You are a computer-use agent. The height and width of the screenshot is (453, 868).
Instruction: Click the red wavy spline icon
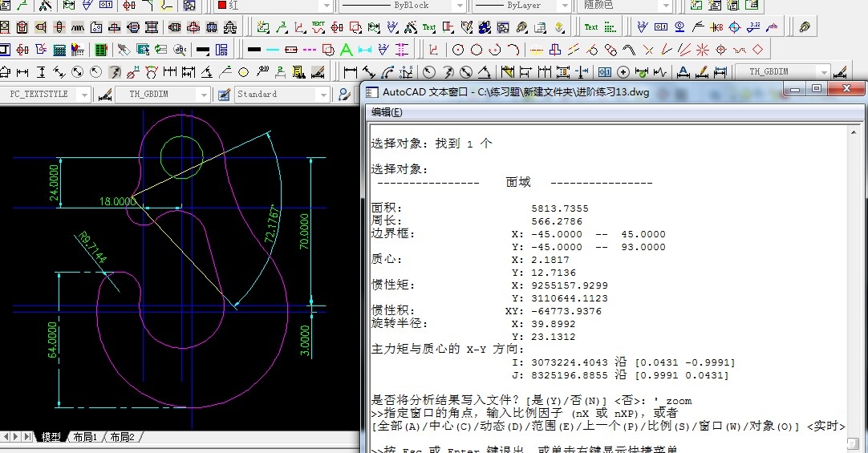pyautogui.click(x=740, y=50)
